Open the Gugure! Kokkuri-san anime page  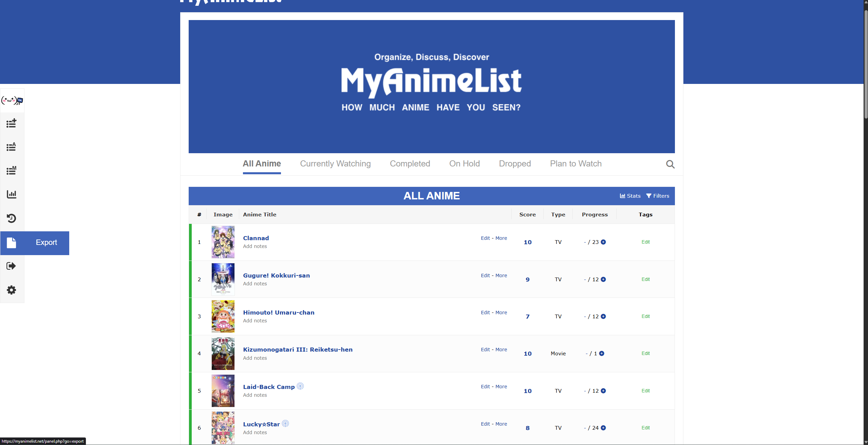click(x=276, y=275)
